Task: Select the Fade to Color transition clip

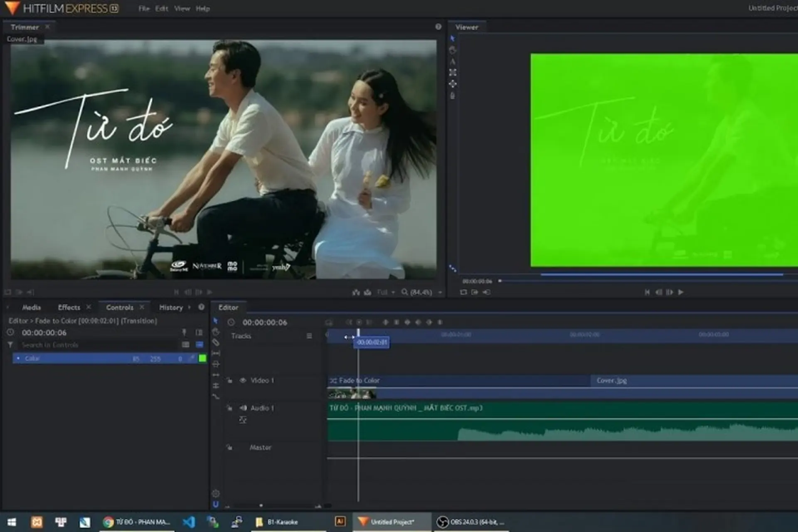Action: click(x=459, y=380)
